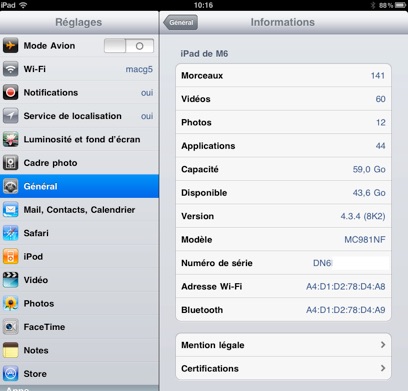The height and width of the screenshot is (391, 408).
Task: Open Notifications settings row
Action: point(79,92)
